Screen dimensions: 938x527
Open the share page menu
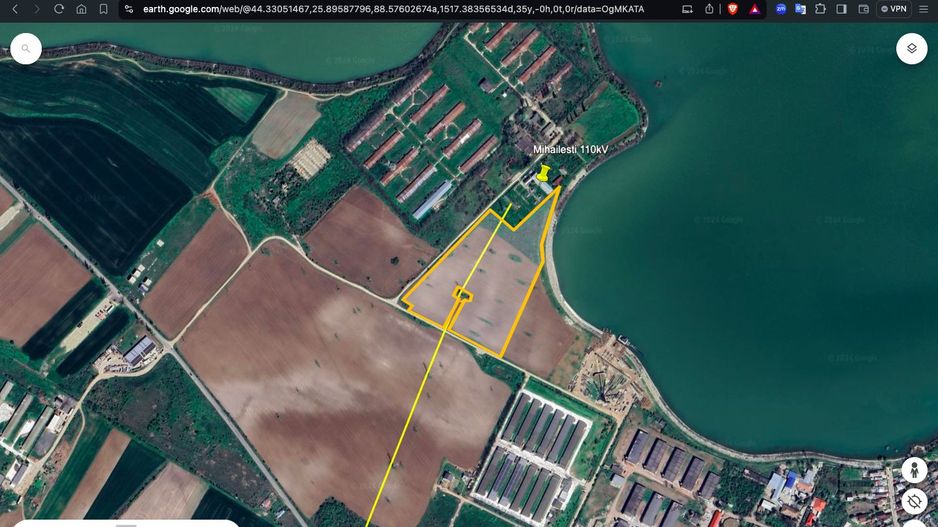[x=709, y=9]
